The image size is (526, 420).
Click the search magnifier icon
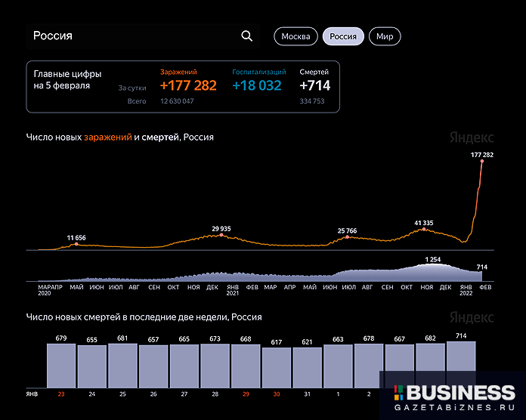coord(246,36)
